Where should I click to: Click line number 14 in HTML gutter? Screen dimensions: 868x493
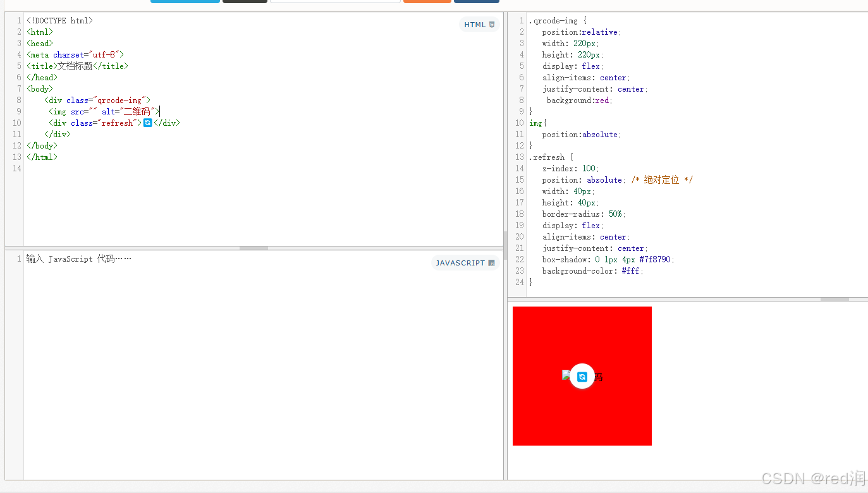(x=16, y=169)
